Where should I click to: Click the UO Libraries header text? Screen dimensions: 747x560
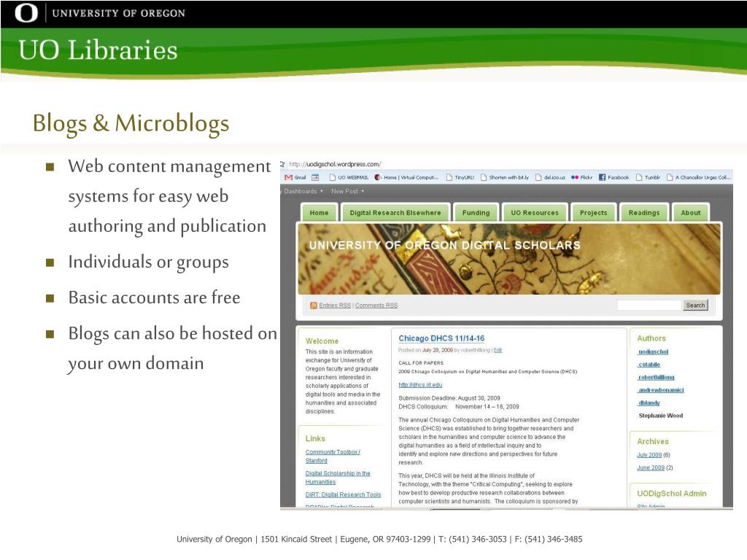pos(98,50)
